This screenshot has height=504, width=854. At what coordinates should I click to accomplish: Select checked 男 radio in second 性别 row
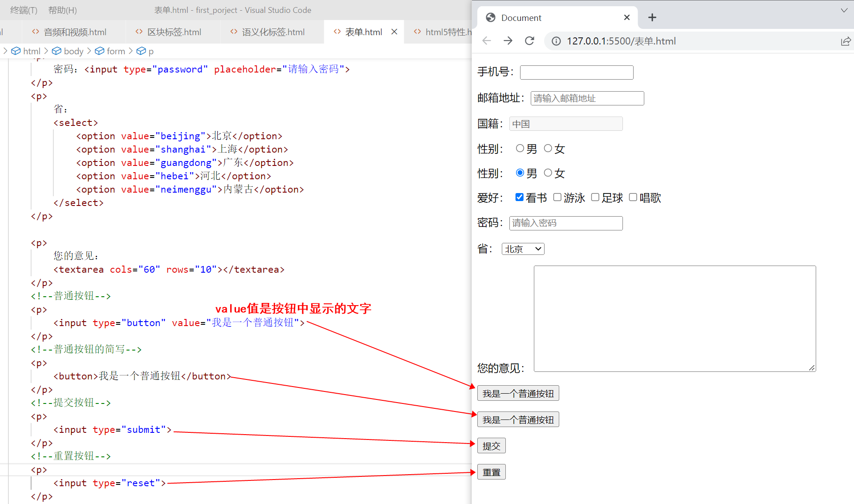[x=520, y=173]
